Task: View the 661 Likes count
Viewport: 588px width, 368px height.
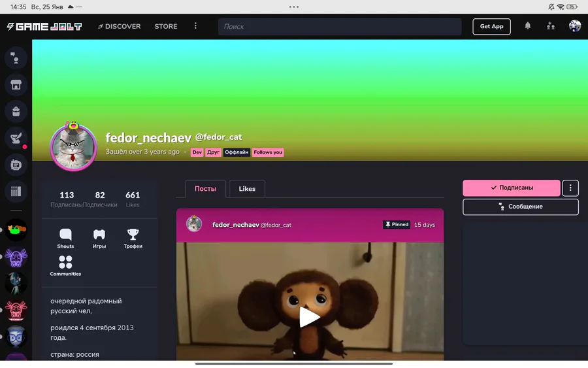Action: [133, 199]
